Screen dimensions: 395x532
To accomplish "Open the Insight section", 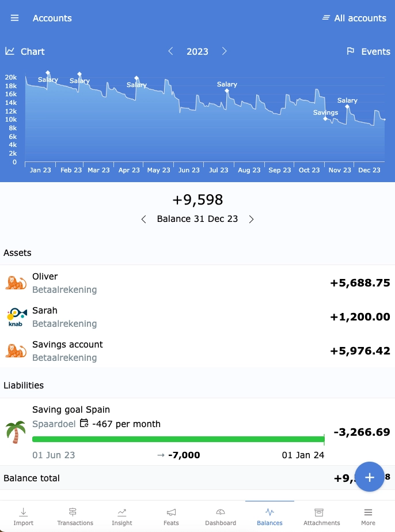I will 121,515.
